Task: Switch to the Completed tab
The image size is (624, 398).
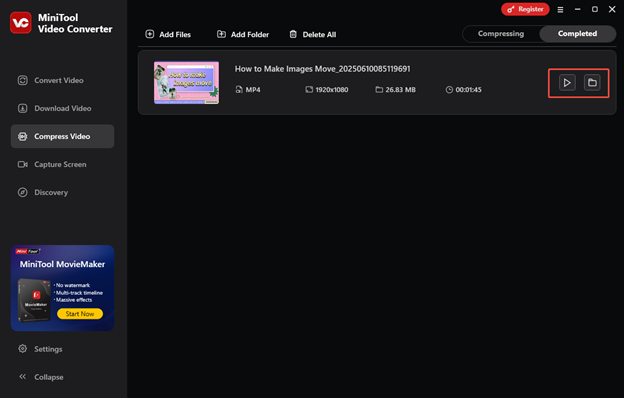Action: 577,34
